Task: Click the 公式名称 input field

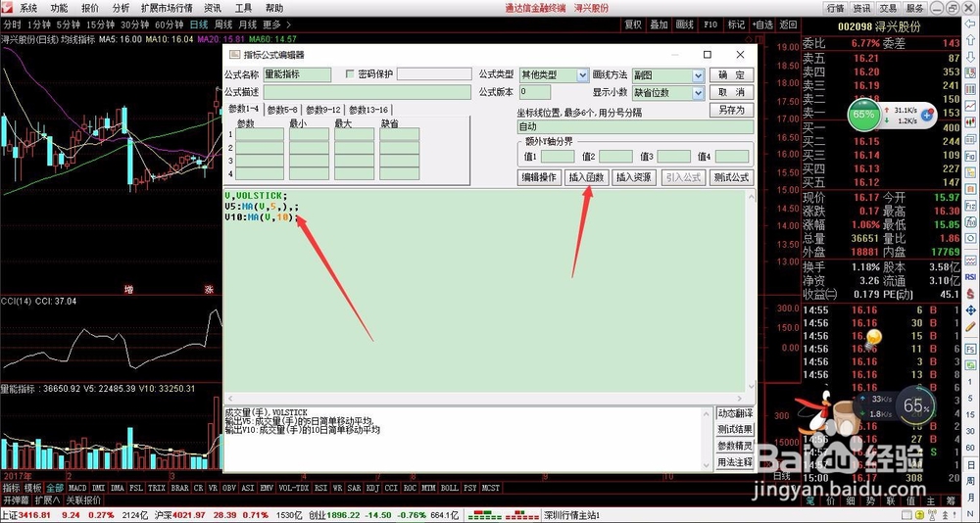Action: pyautogui.click(x=297, y=74)
